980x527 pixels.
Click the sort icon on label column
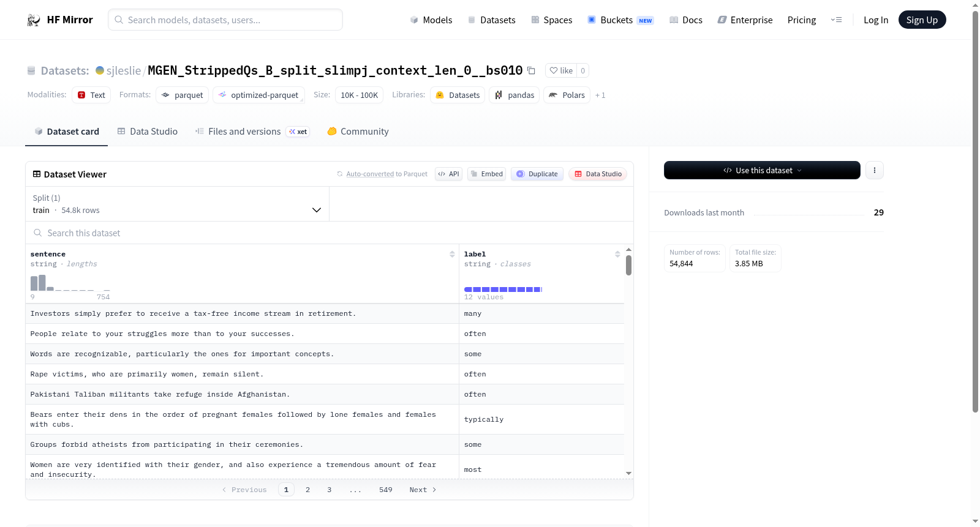coord(617,254)
